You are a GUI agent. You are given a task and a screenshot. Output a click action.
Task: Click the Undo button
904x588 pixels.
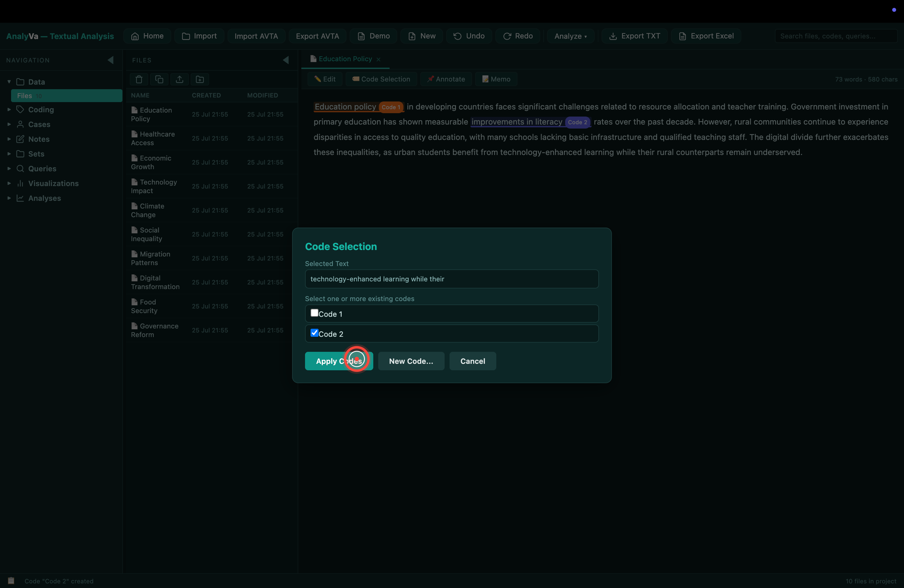coord(469,36)
